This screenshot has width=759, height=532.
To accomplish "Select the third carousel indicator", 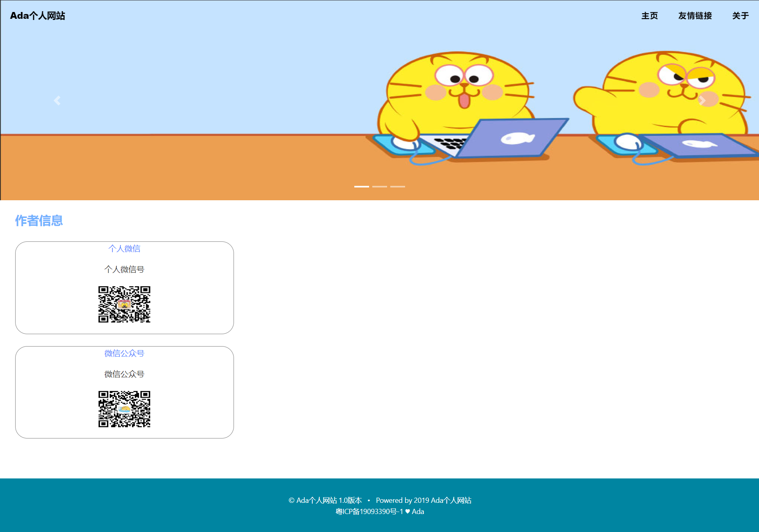I will (397, 186).
